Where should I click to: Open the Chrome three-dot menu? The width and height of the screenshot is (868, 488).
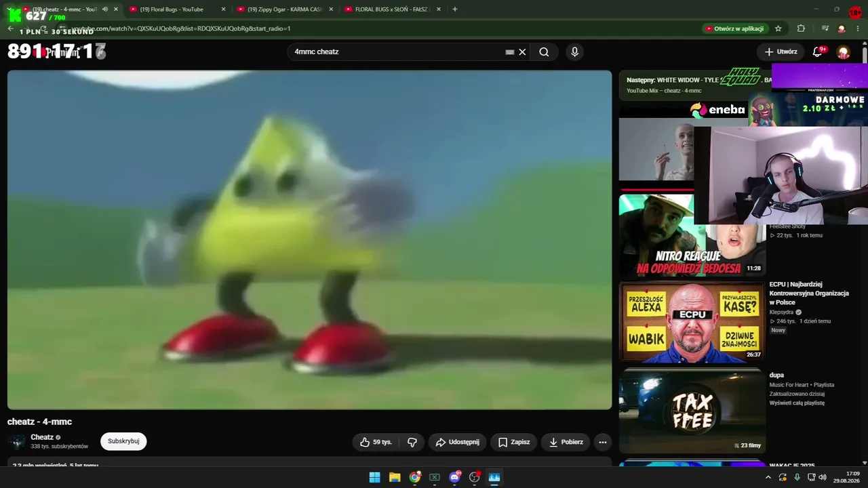[x=859, y=28]
